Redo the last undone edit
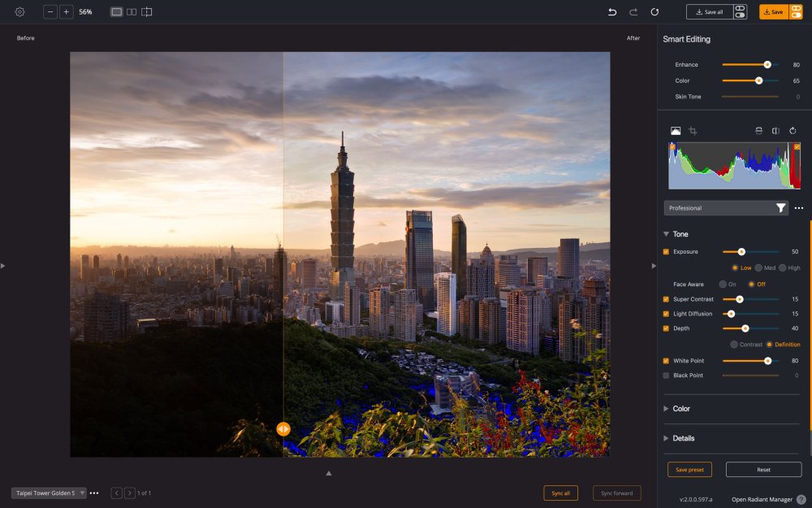The width and height of the screenshot is (812, 508). 633,12
